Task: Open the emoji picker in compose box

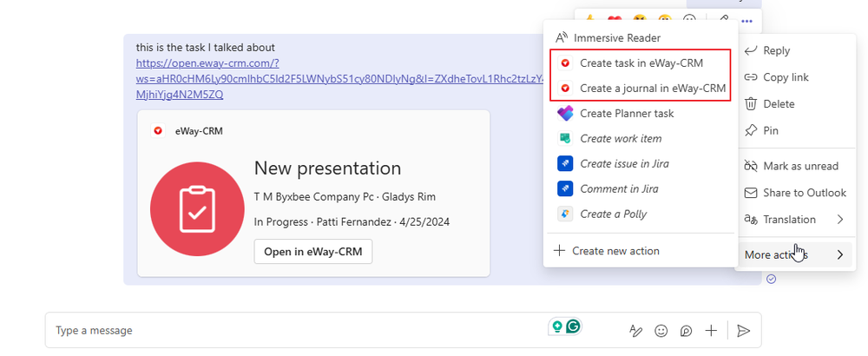Action: click(661, 330)
